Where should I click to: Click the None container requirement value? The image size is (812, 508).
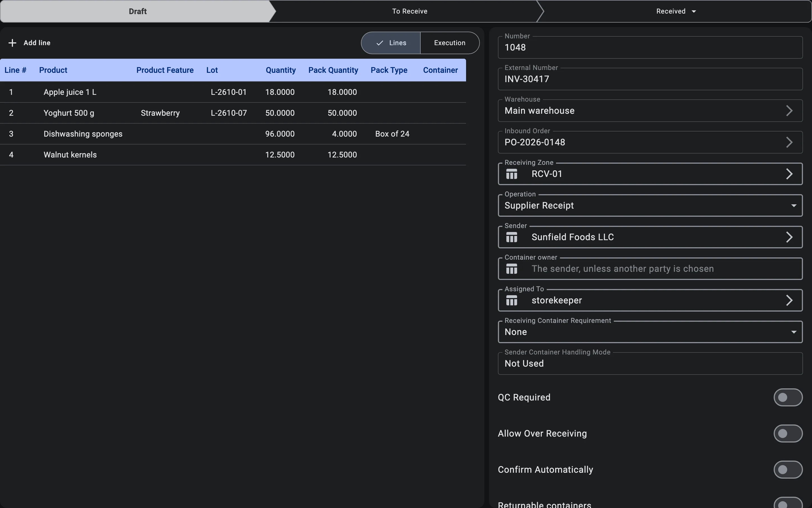click(516, 332)
